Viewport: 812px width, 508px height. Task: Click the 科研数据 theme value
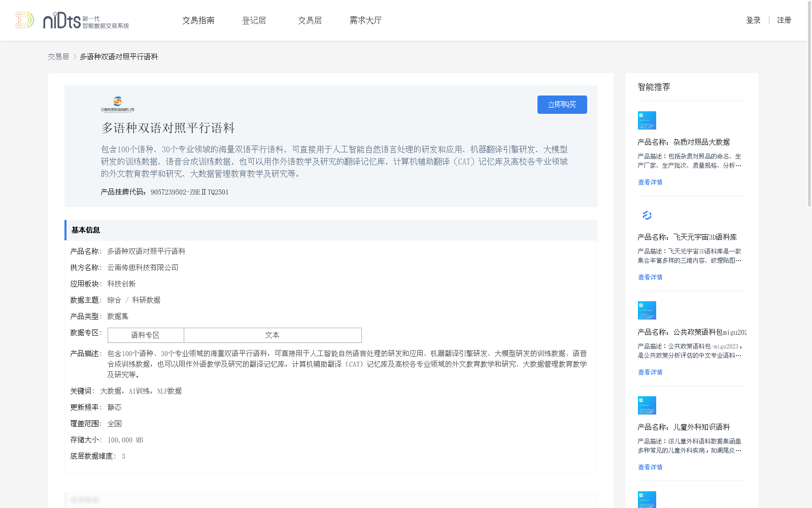(146, 300)
